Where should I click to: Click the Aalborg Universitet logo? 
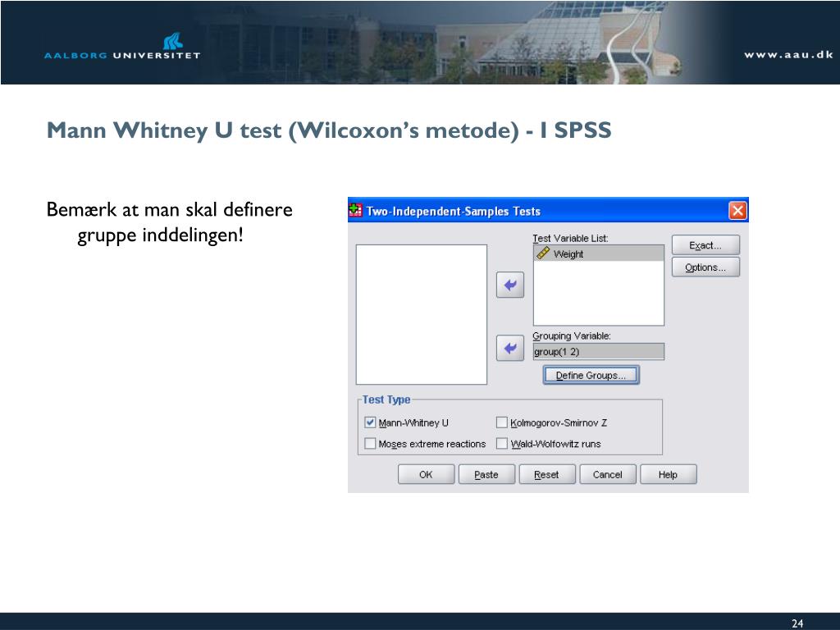122,47
